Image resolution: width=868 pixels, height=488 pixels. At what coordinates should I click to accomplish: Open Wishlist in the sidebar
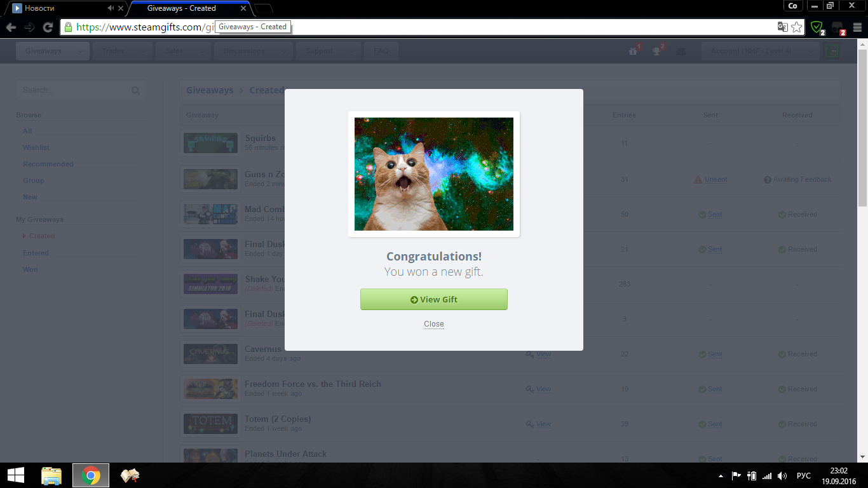point(36,147)
